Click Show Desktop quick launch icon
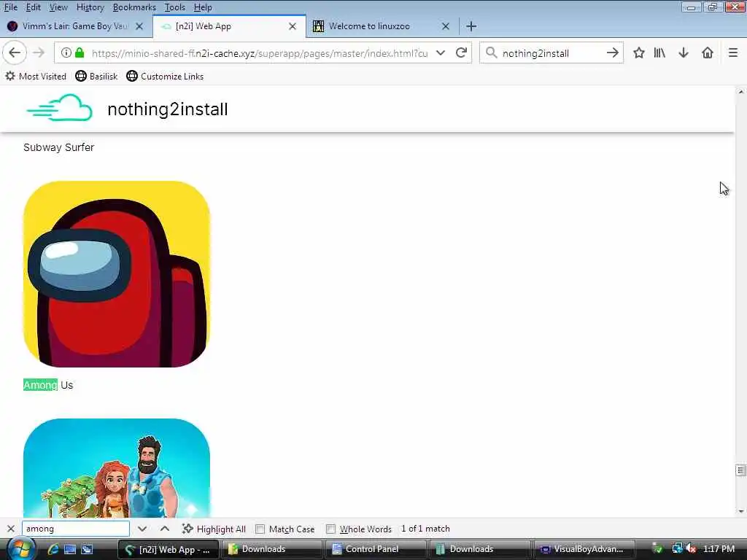The height and width of the screenshot is (560, 747). point(70,549)
